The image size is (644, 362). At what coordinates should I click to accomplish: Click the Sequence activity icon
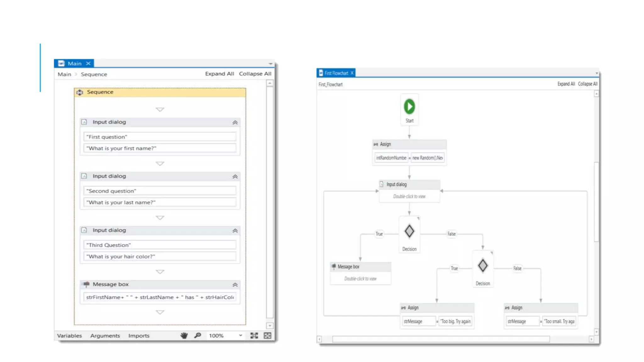(80, 92)
